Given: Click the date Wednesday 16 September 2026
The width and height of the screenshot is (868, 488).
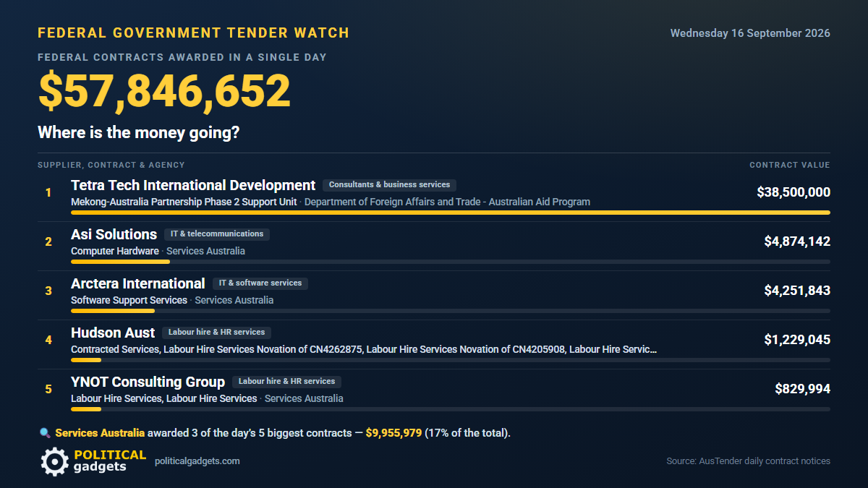Looking at the screenshot, I should tap(750, 33).
